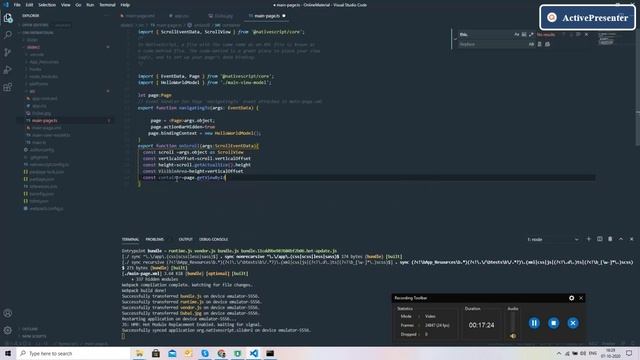This screenshot has width=640, height=360.
Task: Switch to the main-page.ts editor tab
Action: (x=267, y=16)
